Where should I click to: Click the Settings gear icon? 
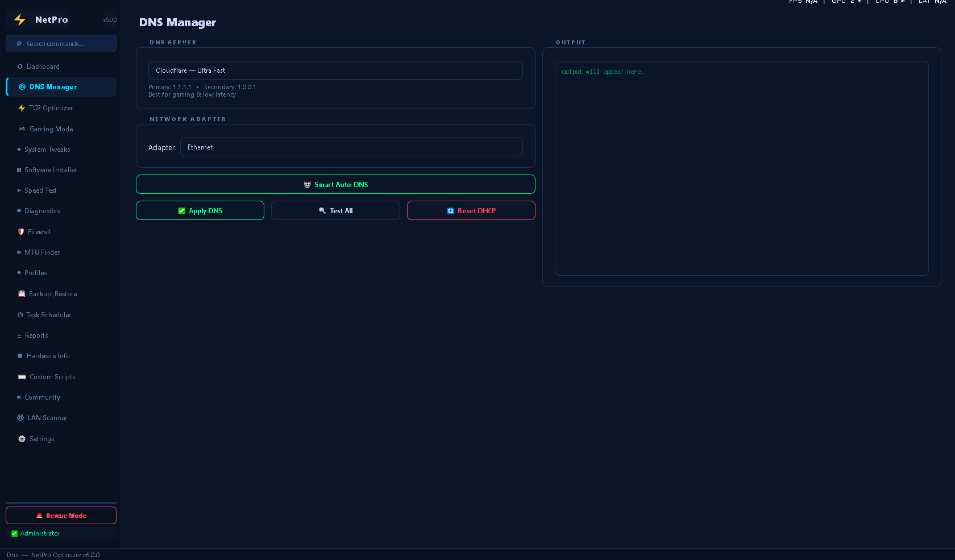point(22,439)
